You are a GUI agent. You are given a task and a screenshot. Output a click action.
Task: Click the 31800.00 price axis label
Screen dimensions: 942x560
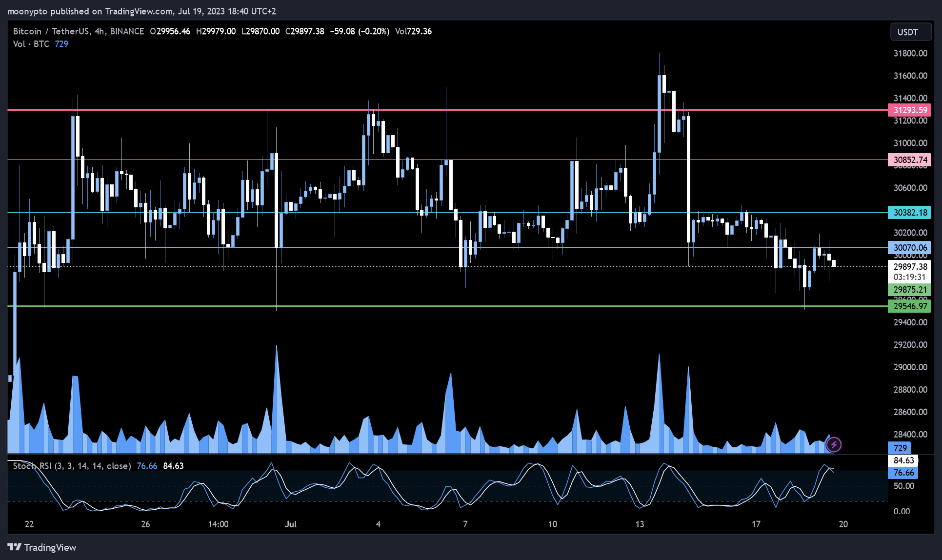pos(910,53)
